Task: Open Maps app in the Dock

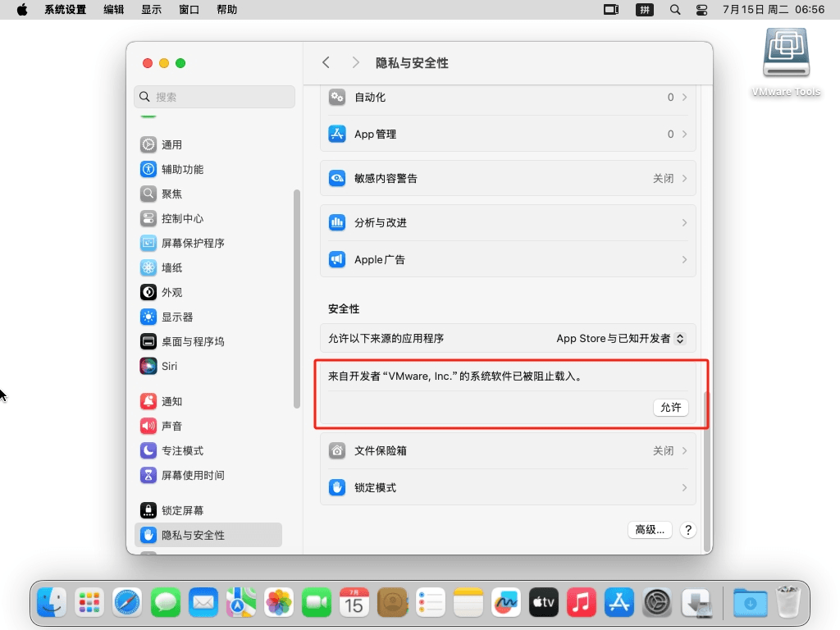Action: coord(240,603)
